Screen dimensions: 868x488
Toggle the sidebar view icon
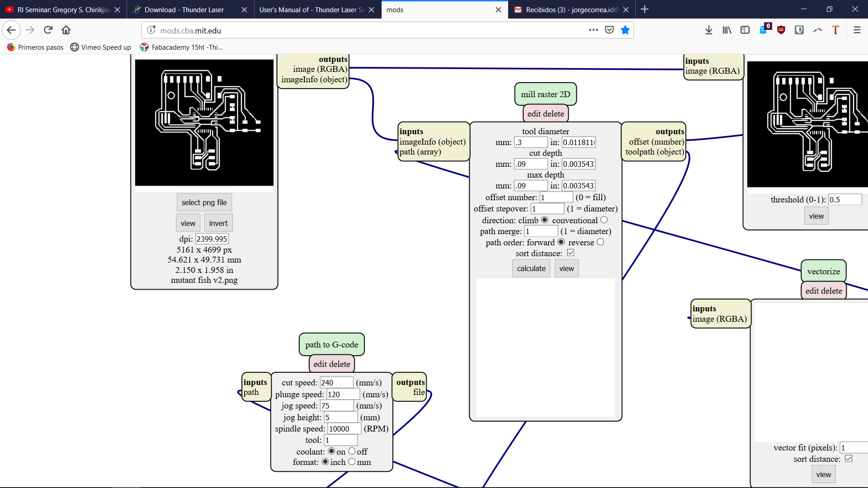point(745,30)
